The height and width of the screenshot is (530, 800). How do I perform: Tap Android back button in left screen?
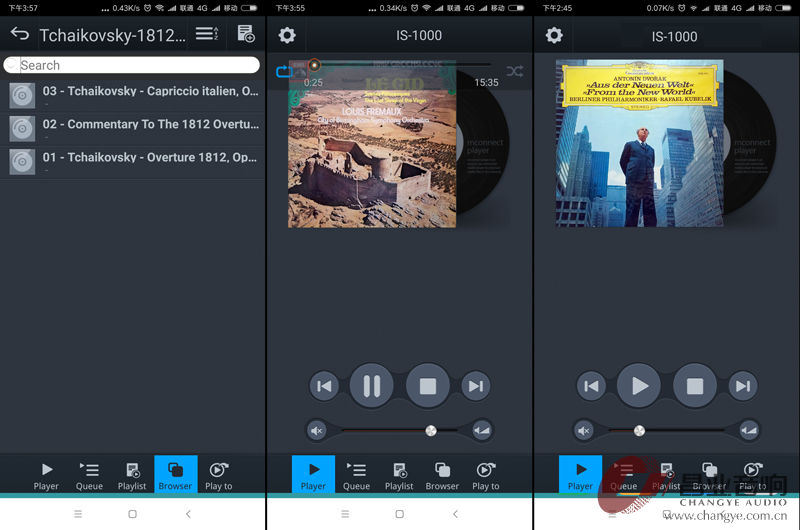click(188, 514)
